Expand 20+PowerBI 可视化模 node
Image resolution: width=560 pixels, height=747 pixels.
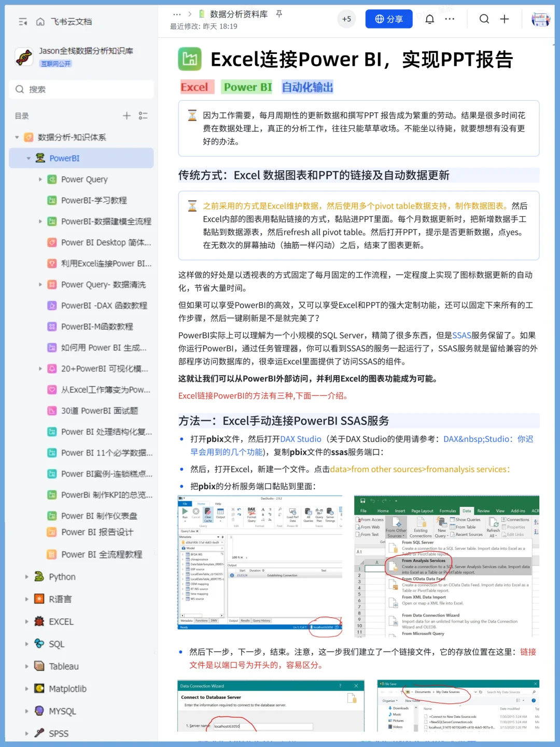pos(40,368)
